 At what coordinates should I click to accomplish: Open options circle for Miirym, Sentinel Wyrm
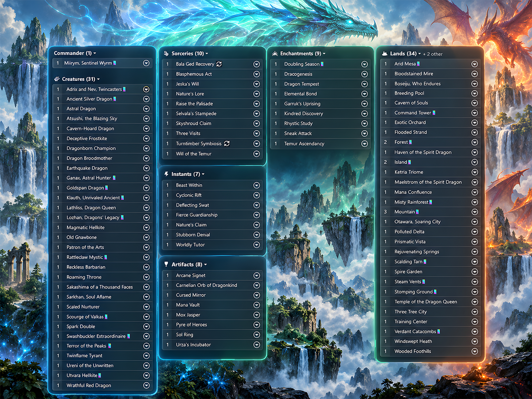click(x=146, y=63)
